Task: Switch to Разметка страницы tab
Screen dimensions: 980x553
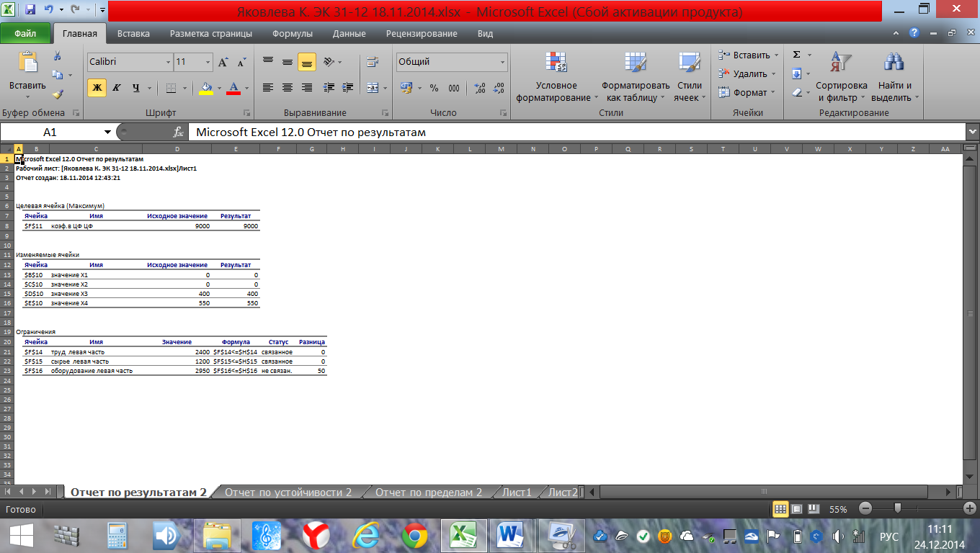Action: point(211,34)
